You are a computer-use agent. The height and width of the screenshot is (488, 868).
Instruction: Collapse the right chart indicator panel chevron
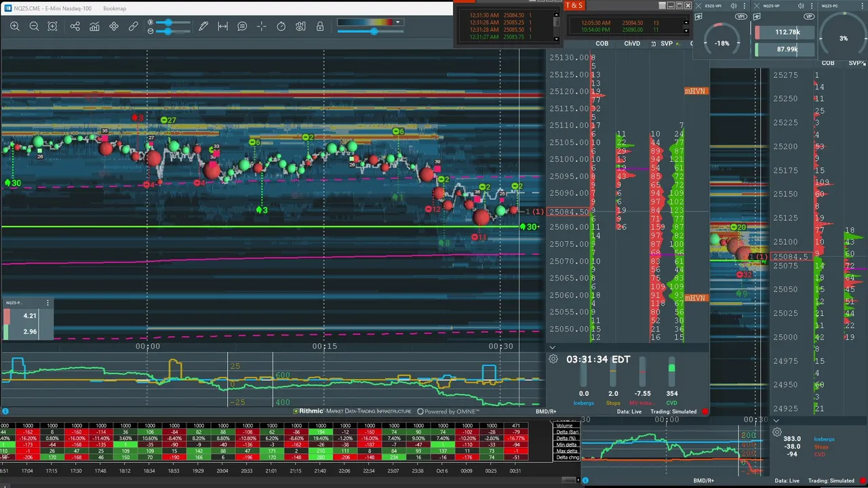776,420
